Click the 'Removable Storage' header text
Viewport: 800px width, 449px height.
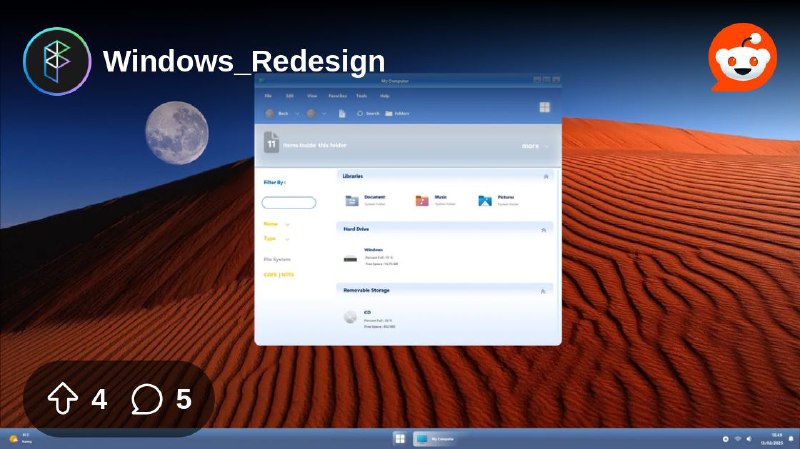(366, 290)
